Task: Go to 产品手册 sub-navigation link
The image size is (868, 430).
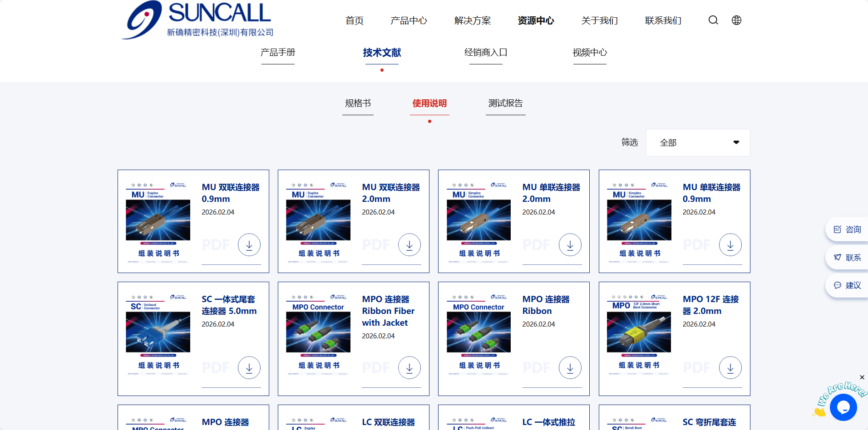Action: click(278, 53)
